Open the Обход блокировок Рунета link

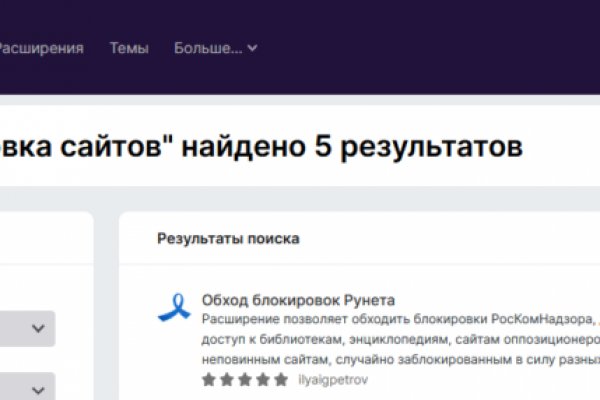point(298,300)
